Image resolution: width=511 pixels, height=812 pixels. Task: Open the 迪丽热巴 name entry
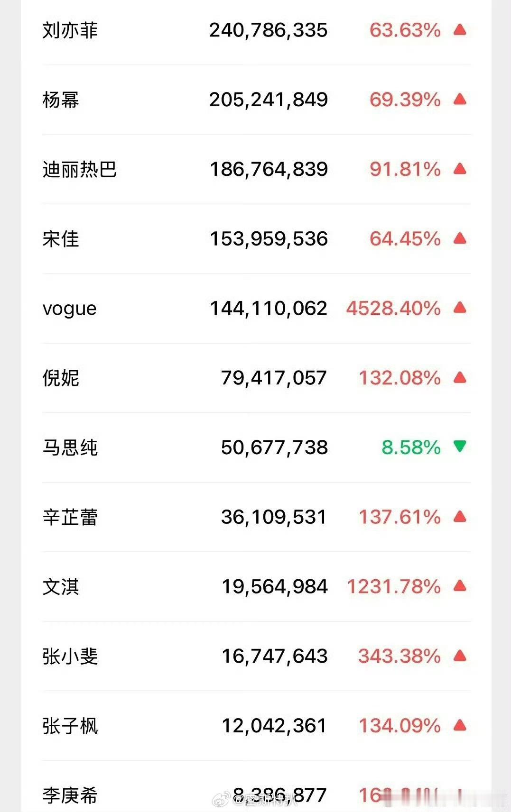[79, 169]
